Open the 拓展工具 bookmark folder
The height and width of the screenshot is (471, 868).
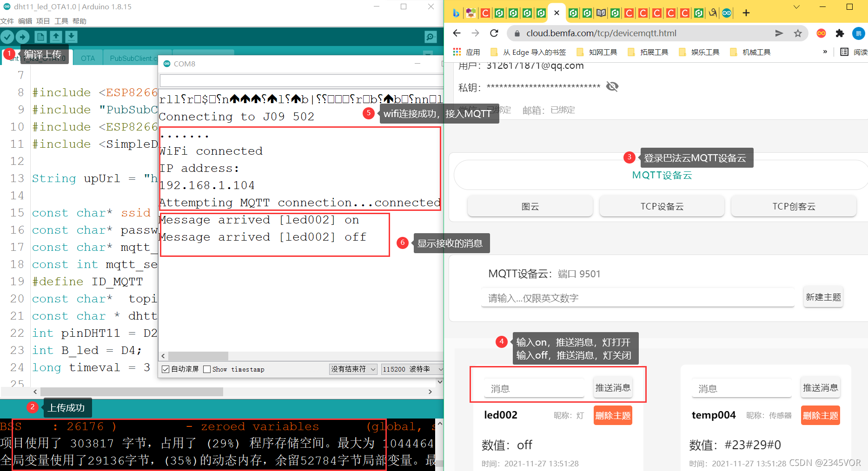[x=648, y=52]
